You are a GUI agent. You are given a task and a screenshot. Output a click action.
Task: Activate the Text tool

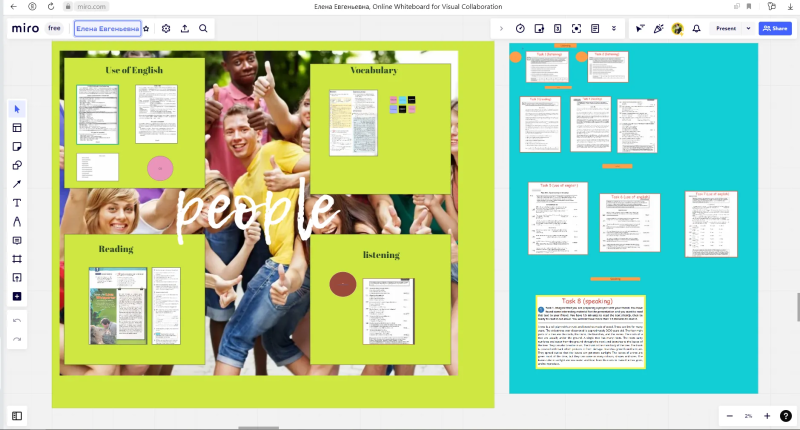point(17,203)
